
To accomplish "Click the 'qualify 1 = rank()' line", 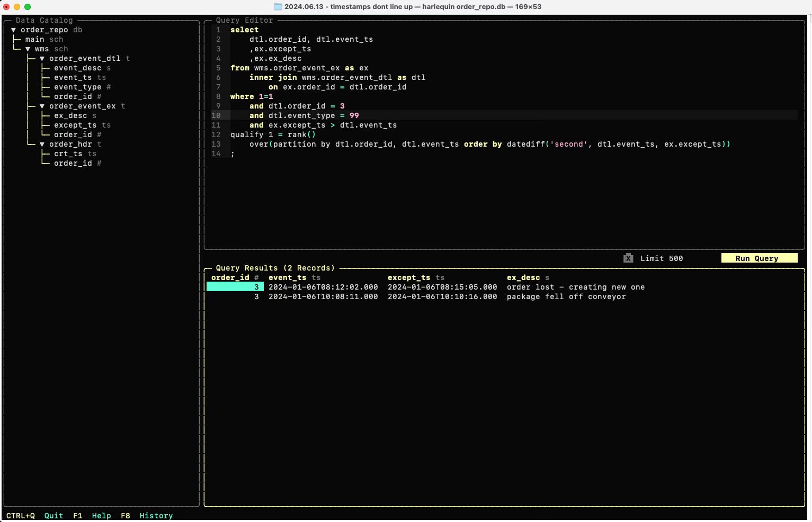I will [x=273, y=135].
